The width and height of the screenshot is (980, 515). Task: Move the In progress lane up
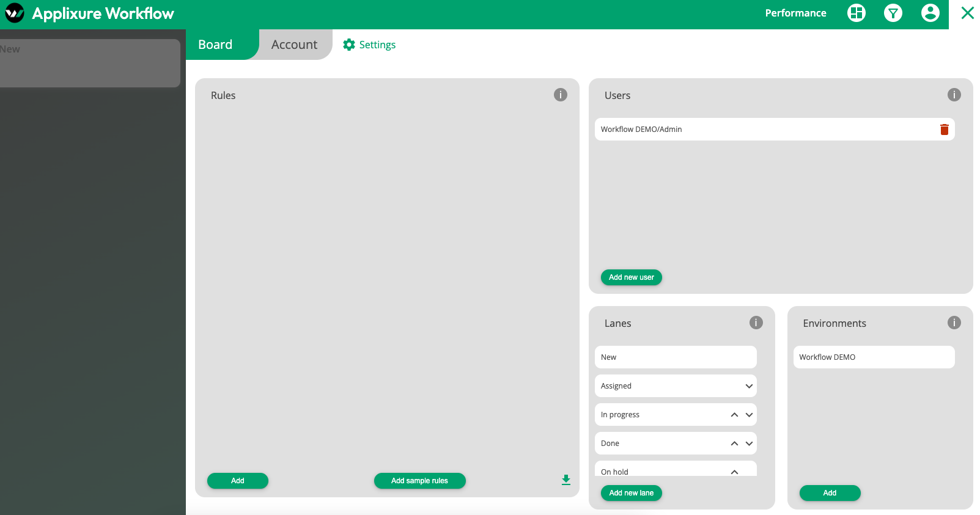coord(734,415)
